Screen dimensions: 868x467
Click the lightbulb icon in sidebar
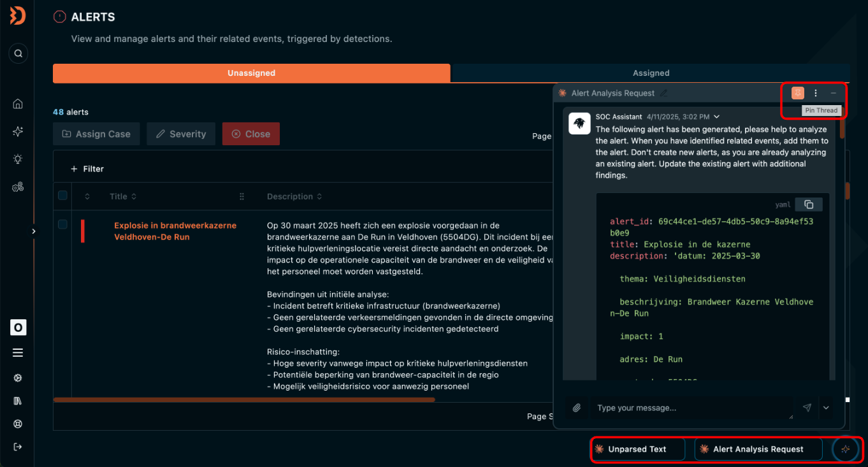click(x=18, y=159)
